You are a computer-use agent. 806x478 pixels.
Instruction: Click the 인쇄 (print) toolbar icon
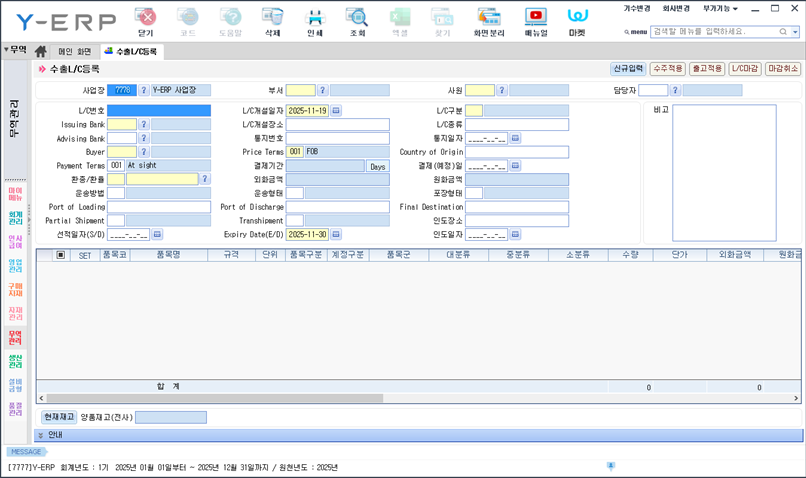[314, 20]
